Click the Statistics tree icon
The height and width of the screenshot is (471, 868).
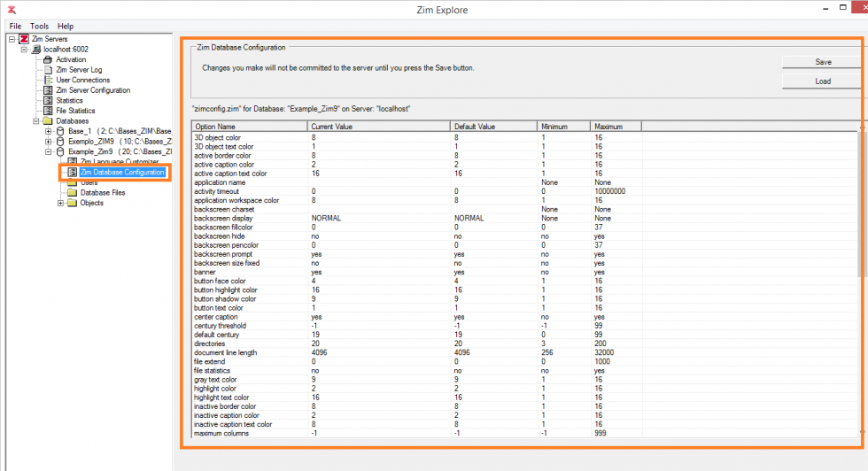click(x=48, y=100)
